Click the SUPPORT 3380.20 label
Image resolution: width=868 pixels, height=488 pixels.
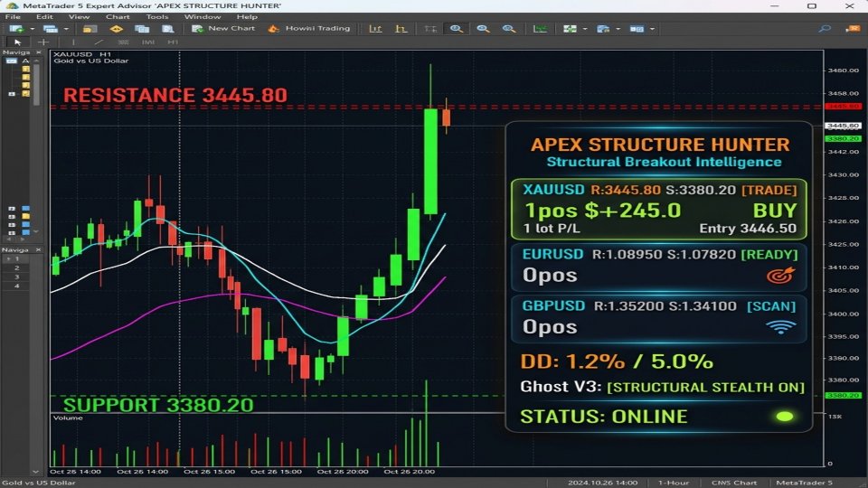pos(158,405)
